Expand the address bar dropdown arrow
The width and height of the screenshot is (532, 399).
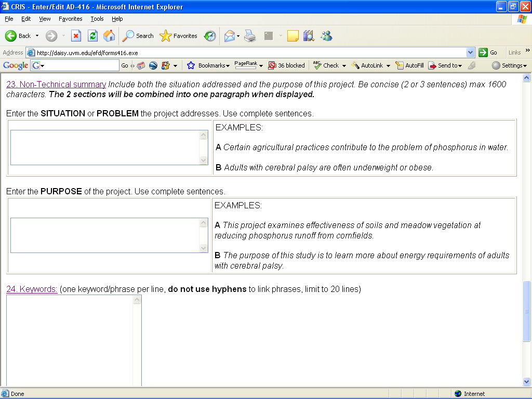(x=470, y=52)
